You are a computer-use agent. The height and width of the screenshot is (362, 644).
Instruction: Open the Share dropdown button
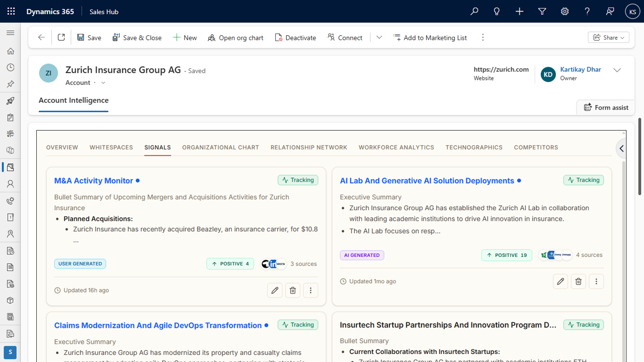pos(608,37)
